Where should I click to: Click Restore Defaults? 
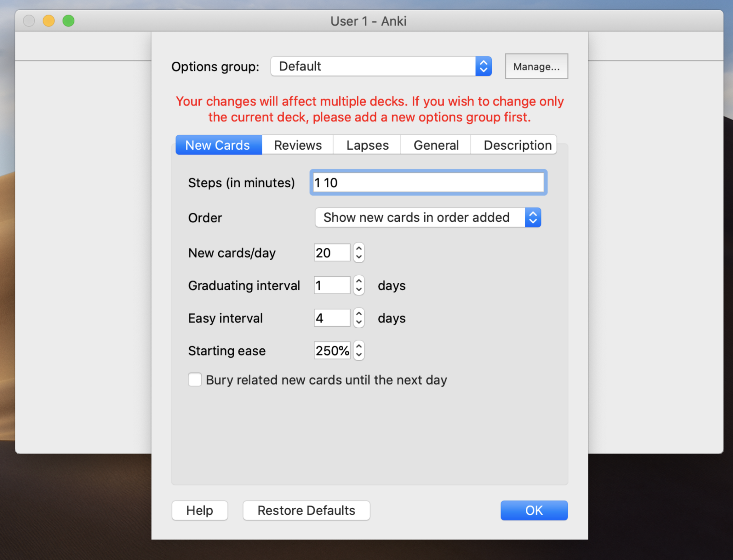(x=306, y=510)
